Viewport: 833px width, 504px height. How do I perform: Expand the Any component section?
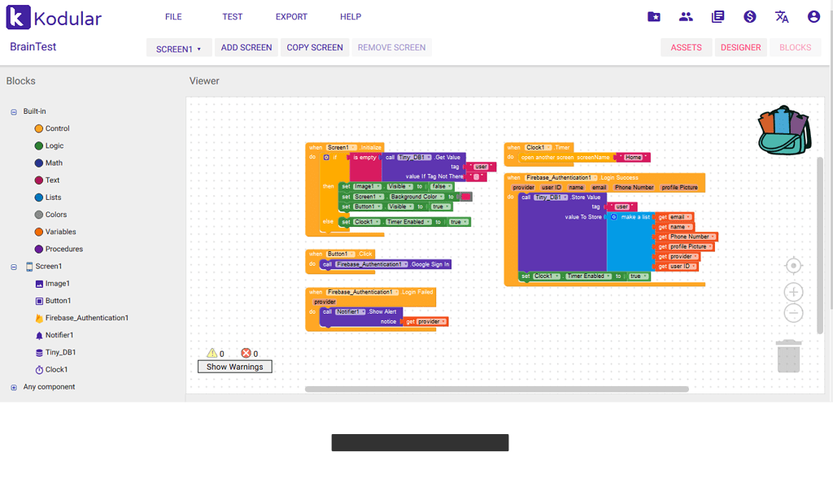14,388
